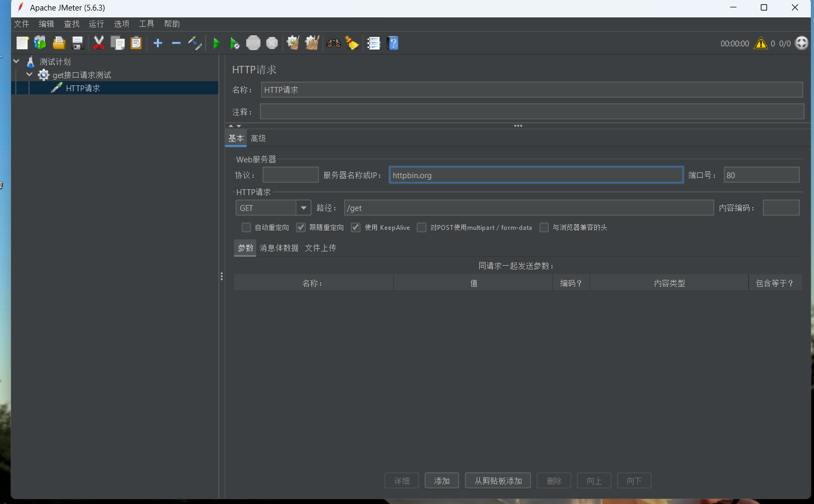Image resolution: width=814 pixels, height=504 pixels.
Task: Click the 删除 button
Action: point(554,481)
